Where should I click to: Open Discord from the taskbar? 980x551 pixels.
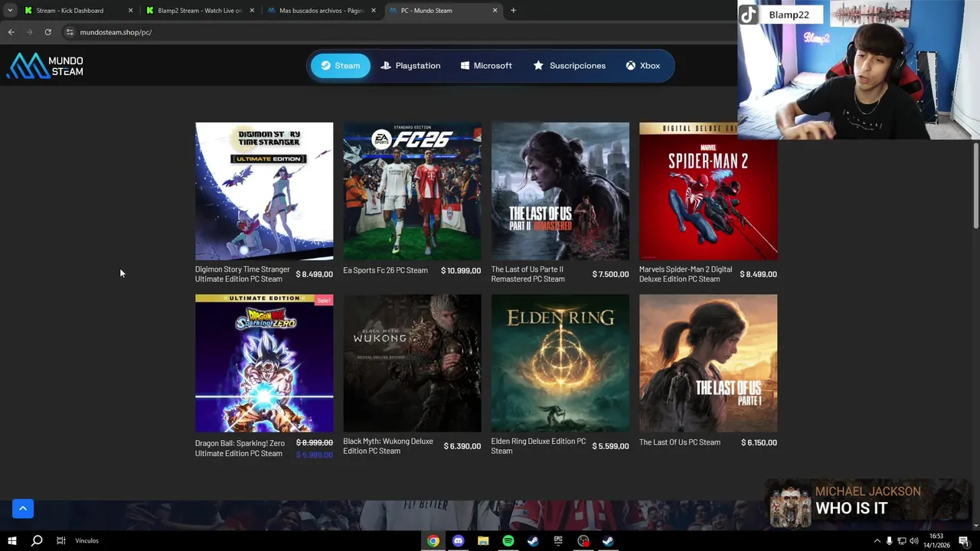(458, 540)
